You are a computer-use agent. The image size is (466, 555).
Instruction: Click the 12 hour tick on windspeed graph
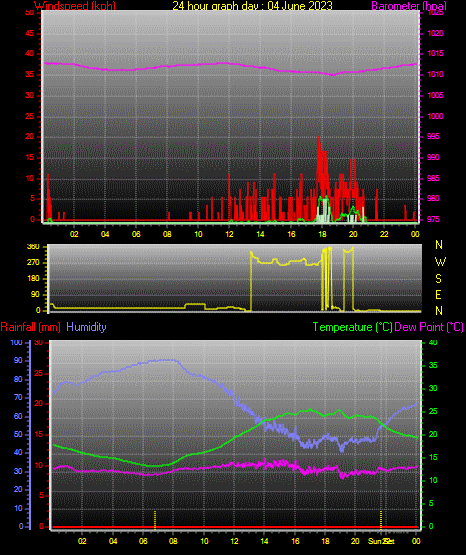[x=229, y=234]
